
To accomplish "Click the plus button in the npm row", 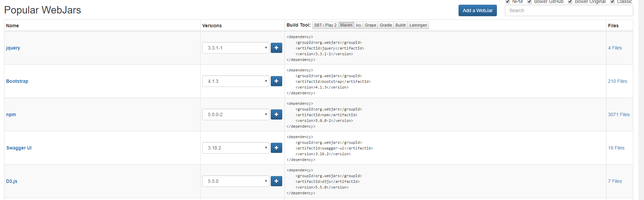I will point(276,114).
